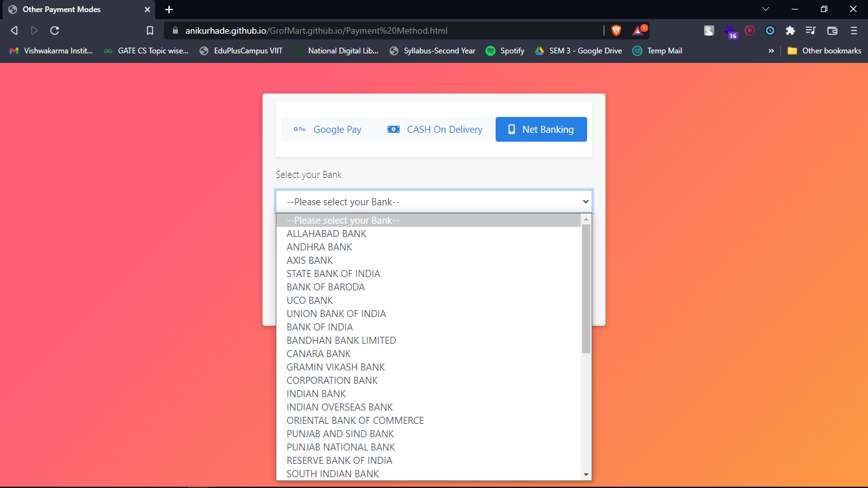Viewport: 868px width, 488px height.
Task: Open the Brave wallet icon
Action: click(832, 30)
